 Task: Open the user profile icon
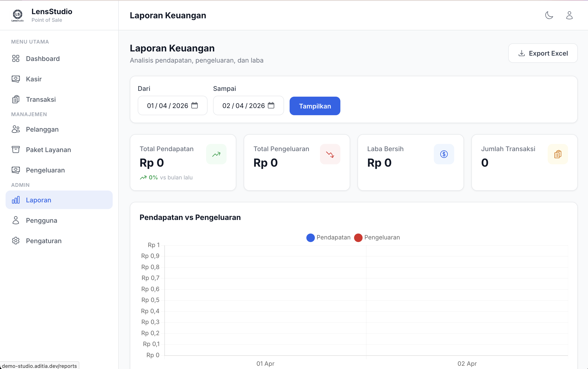(x=569, y=15)
